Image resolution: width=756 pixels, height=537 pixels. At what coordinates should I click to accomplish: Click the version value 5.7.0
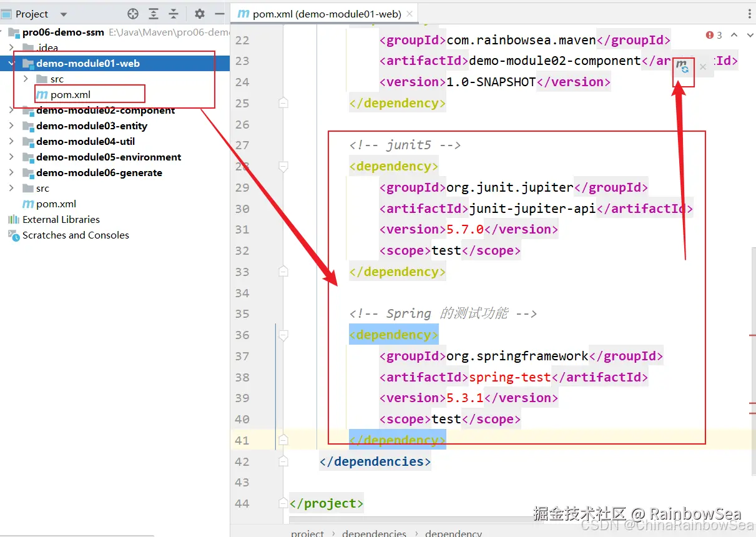tap(465, 229)
